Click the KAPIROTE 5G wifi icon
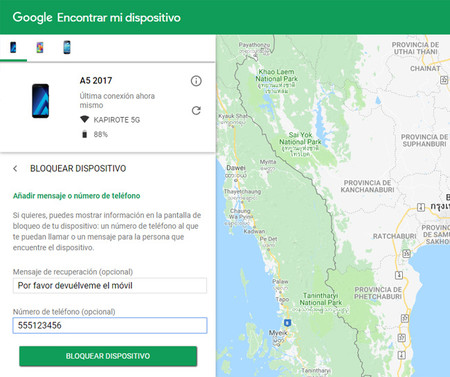450x377 pixels. 85,119
